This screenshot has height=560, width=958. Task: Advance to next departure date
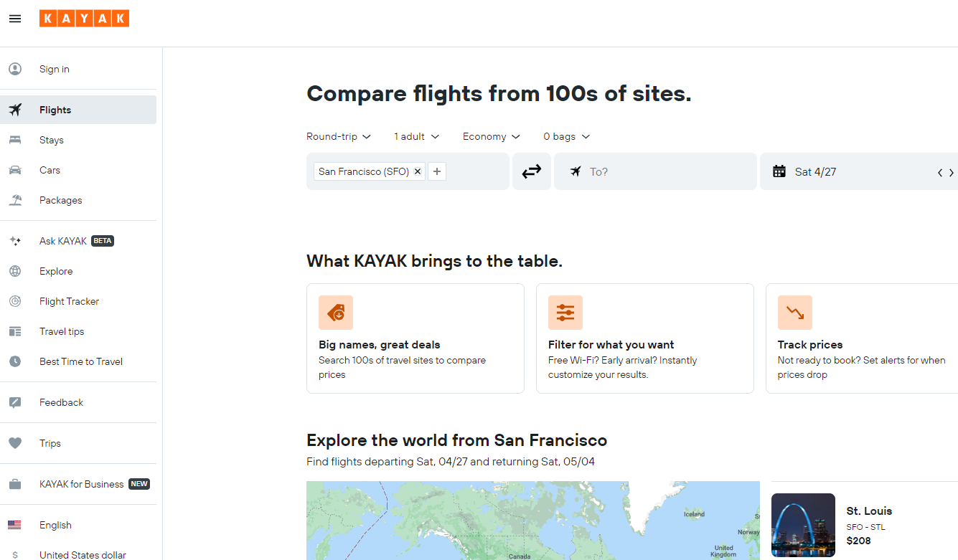point(952,173)
